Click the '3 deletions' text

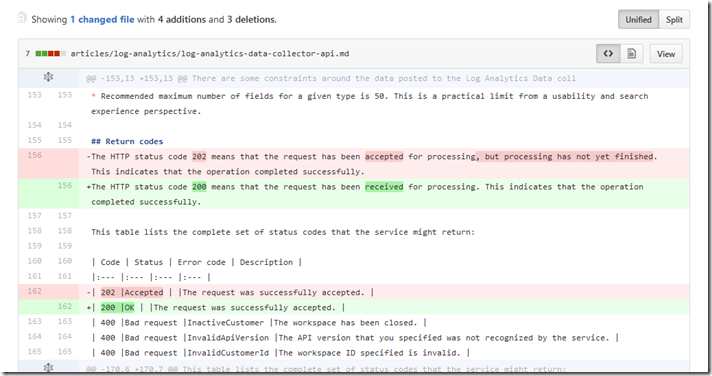coord(251,20)
